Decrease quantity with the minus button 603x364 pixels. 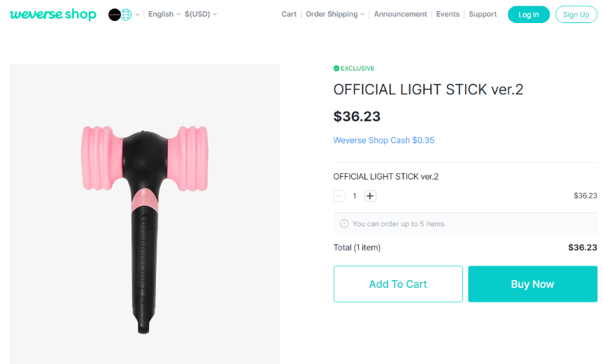340,196
